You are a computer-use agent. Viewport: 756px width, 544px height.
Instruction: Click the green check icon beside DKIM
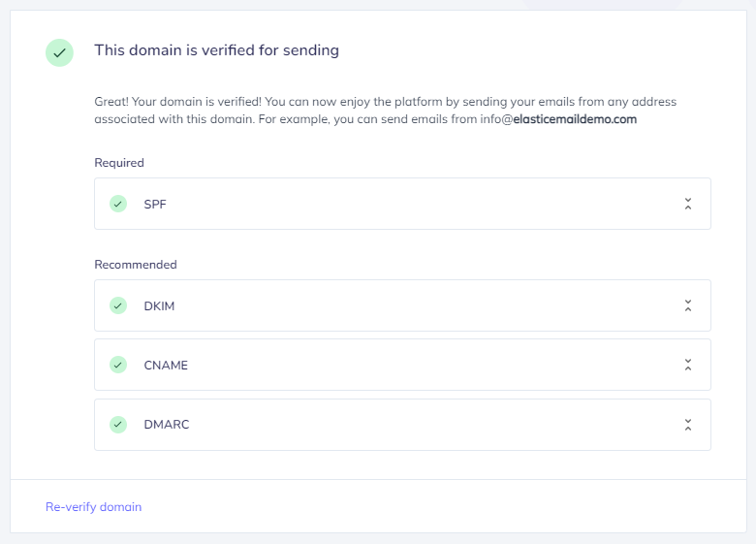118,305
